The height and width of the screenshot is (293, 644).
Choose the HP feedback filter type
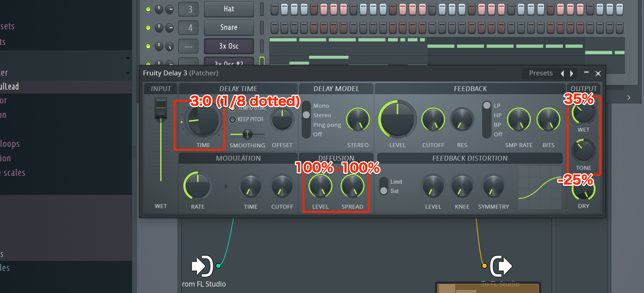pyautogui.click(x=497, y=115)
